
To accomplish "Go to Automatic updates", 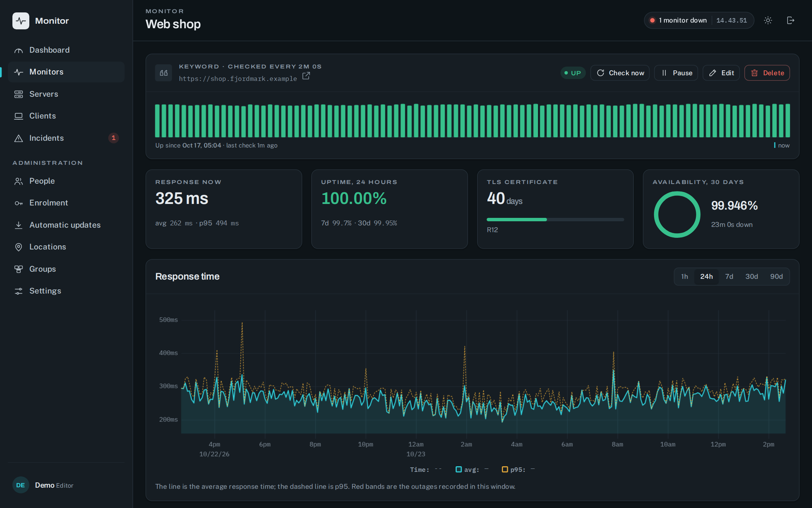I will tap(66, 225).
